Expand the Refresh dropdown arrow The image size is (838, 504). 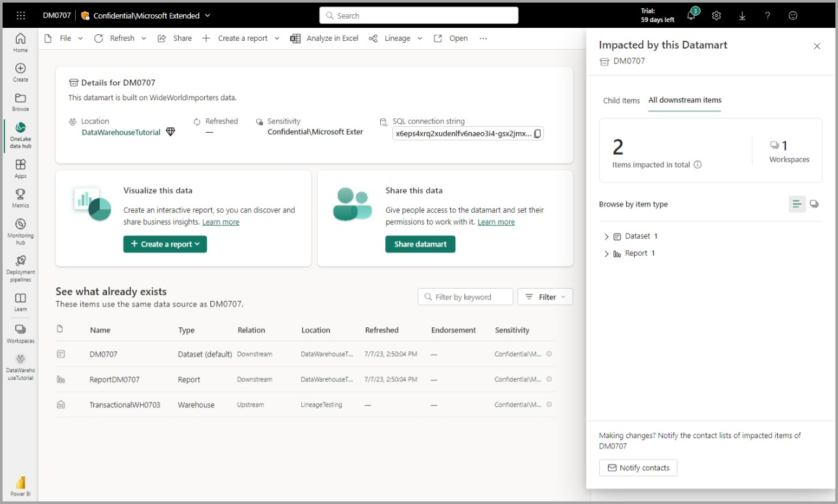click(x=143, y=38)
